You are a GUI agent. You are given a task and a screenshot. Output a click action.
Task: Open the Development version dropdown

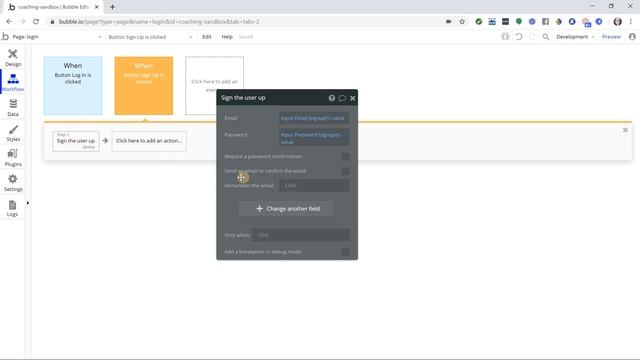575,37
